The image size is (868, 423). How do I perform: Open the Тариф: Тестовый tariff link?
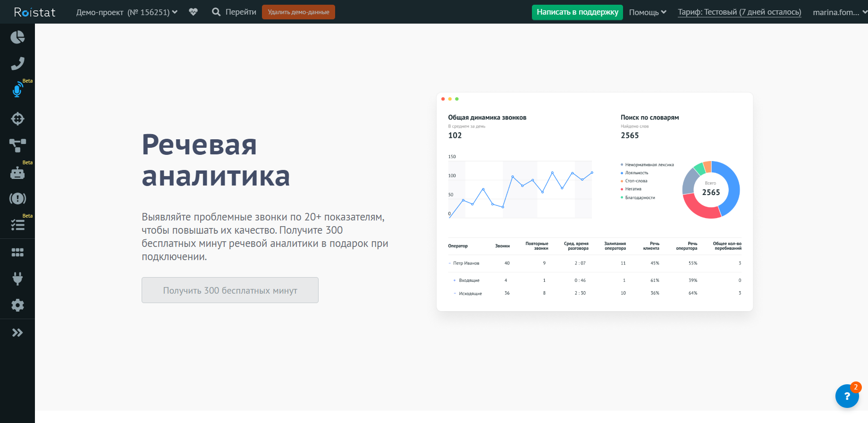click(x=739, y=12)
